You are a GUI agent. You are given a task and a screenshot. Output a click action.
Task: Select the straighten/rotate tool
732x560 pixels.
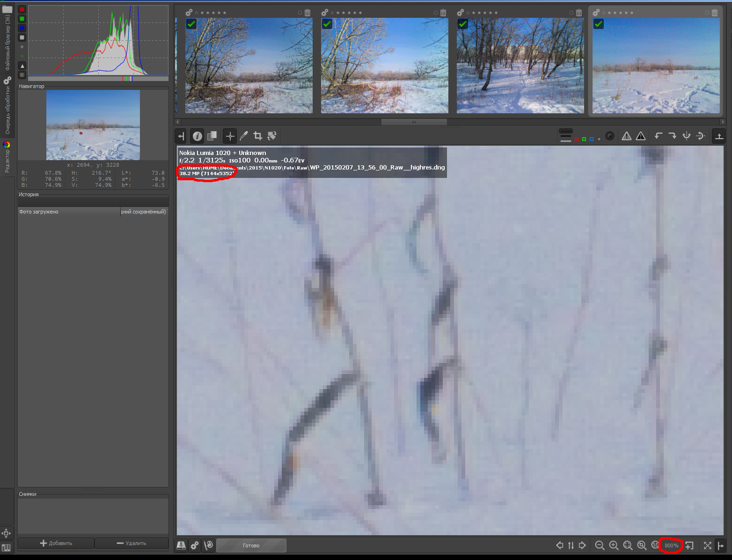(x=272, y=136)
